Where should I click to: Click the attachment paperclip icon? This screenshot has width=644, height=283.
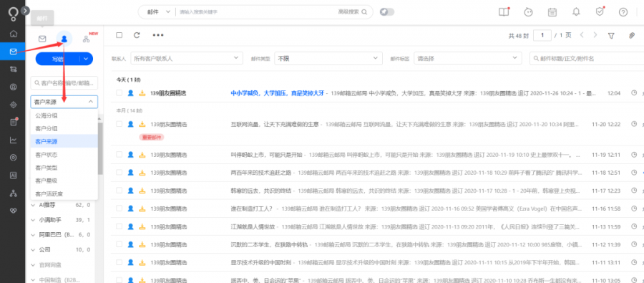[632, 36]
